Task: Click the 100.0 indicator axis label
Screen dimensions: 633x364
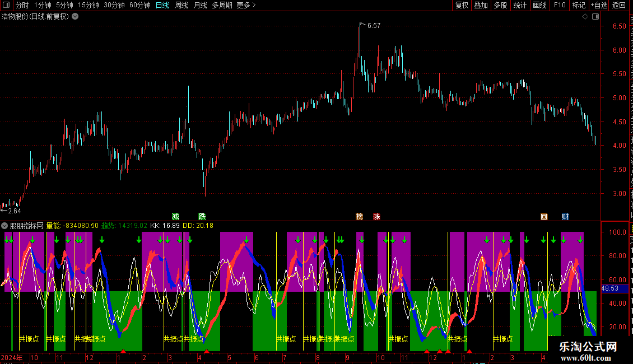Action: pos(618,232)
